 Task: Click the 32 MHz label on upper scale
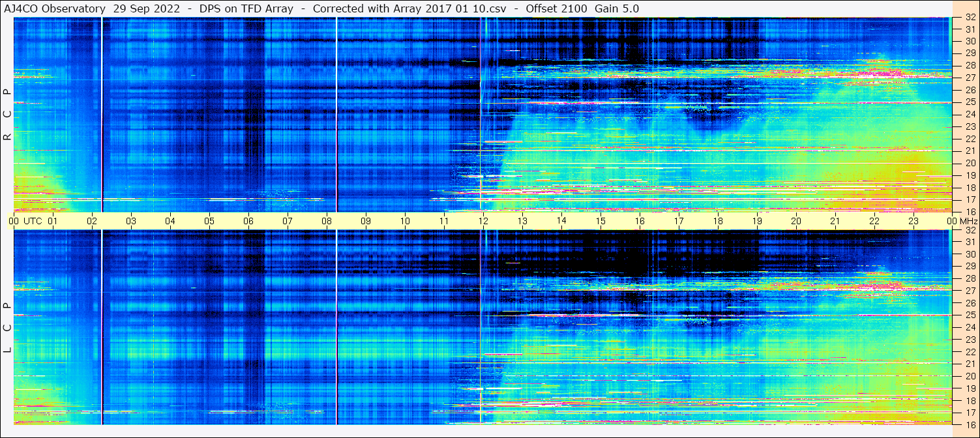click(970, 18)
